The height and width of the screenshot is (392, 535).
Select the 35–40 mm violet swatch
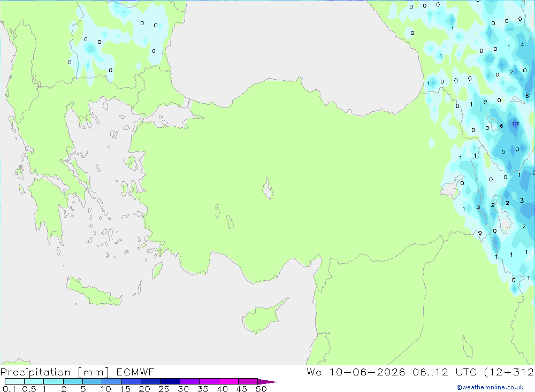pos(209,381)
